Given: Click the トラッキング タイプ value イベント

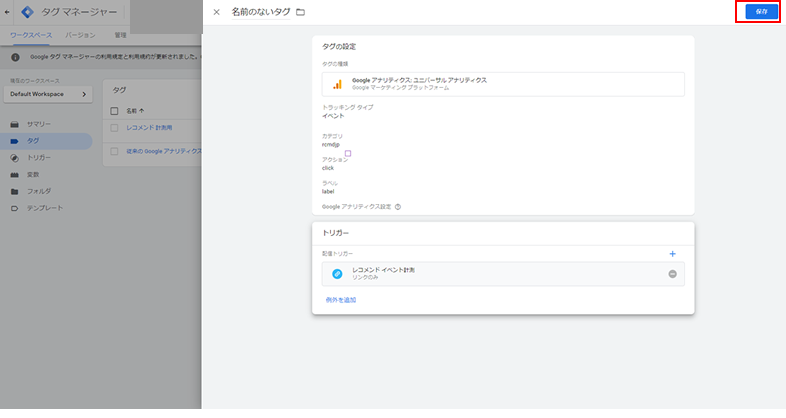Looking at the screenshot, I should pyautogui.click(x=333, y=116).
